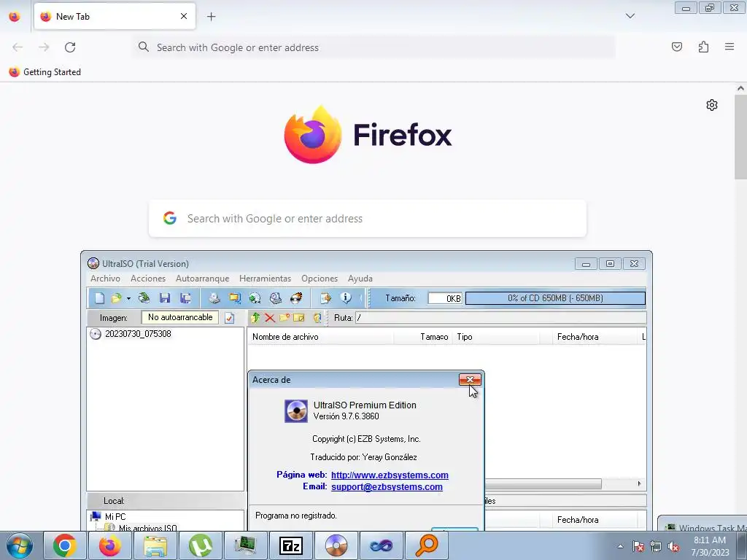Screen dimensions: 747x560
Task: Click the Save As icon in UltraISO toolbar
Action: point(185,298)
